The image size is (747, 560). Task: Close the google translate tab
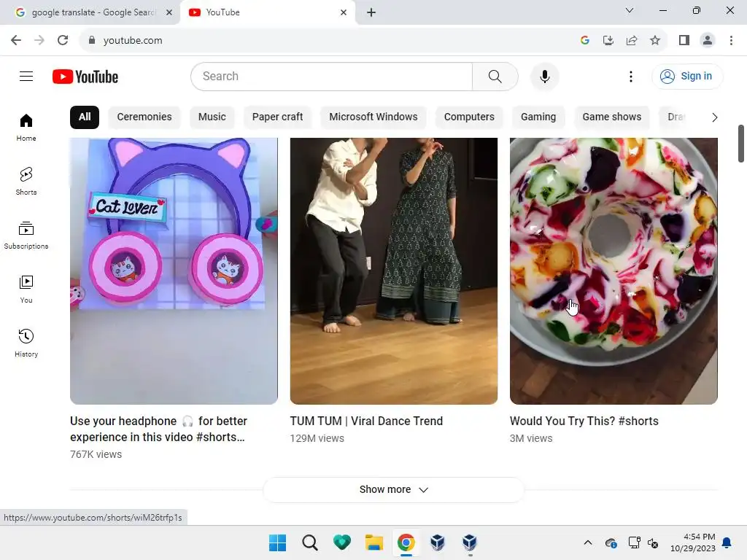coord(169,12)
